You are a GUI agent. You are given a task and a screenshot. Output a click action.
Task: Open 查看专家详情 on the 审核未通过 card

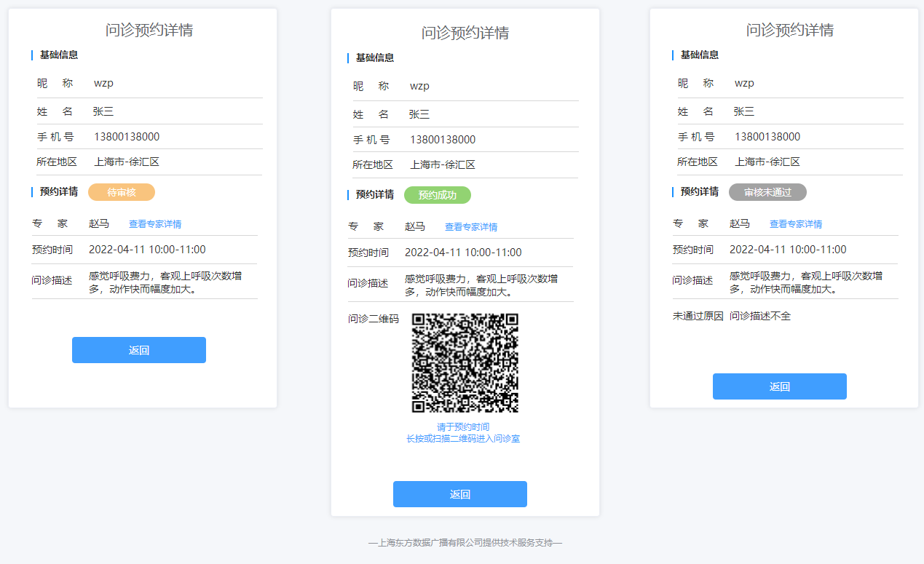(796, 223)
